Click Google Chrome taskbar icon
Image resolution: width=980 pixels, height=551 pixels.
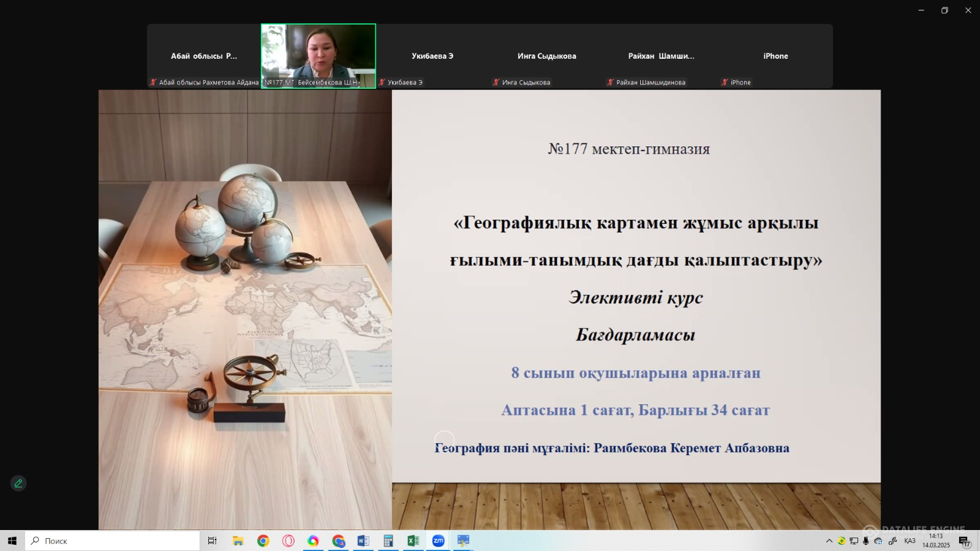coord(263,541)
